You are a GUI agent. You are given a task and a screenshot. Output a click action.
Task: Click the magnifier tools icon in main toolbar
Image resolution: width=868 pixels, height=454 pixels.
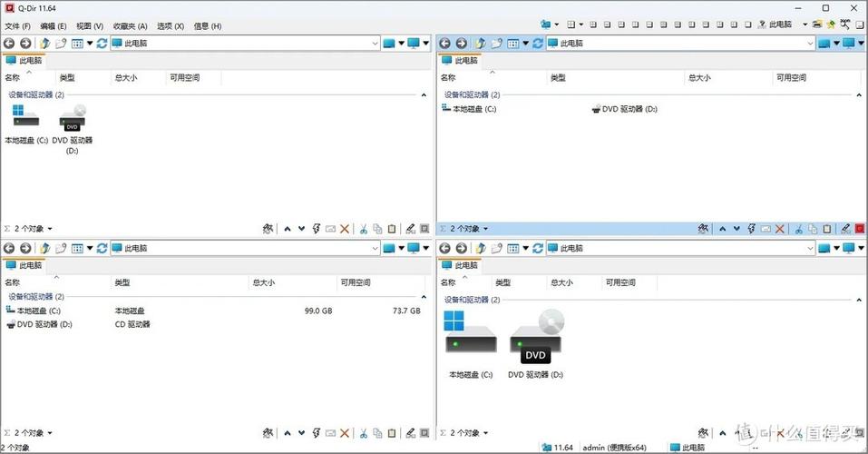coord(844,25)
